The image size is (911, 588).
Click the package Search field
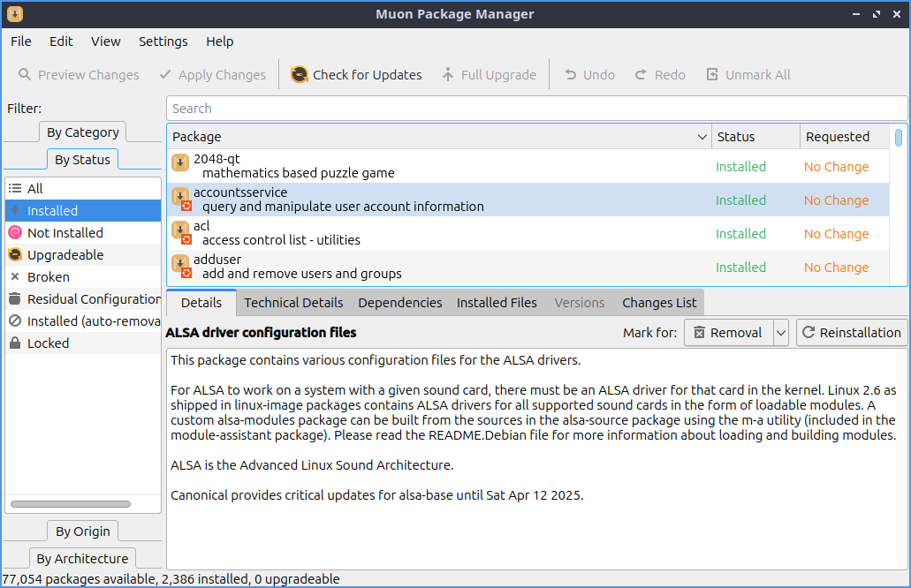click(536, 109)
